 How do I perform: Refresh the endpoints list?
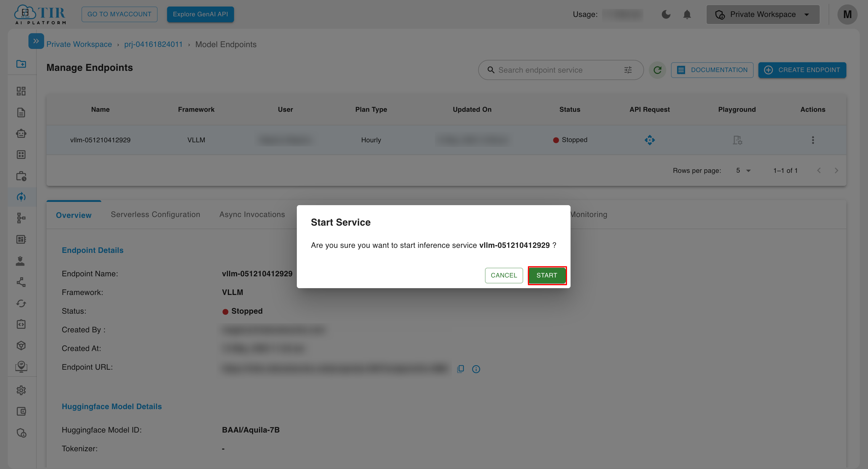point(657,70)
